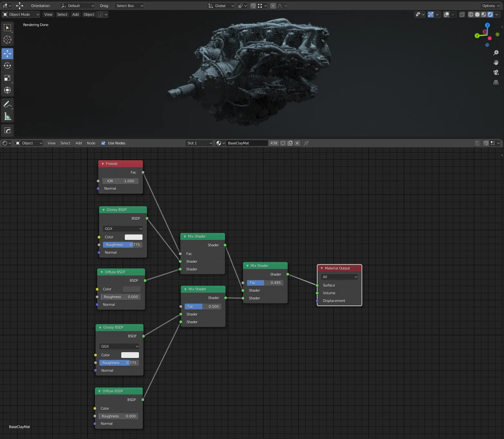This screenshot has height=439, width=504.
Task: Switch perspective/orthographic with the grid icon
Action: [496, 82]
